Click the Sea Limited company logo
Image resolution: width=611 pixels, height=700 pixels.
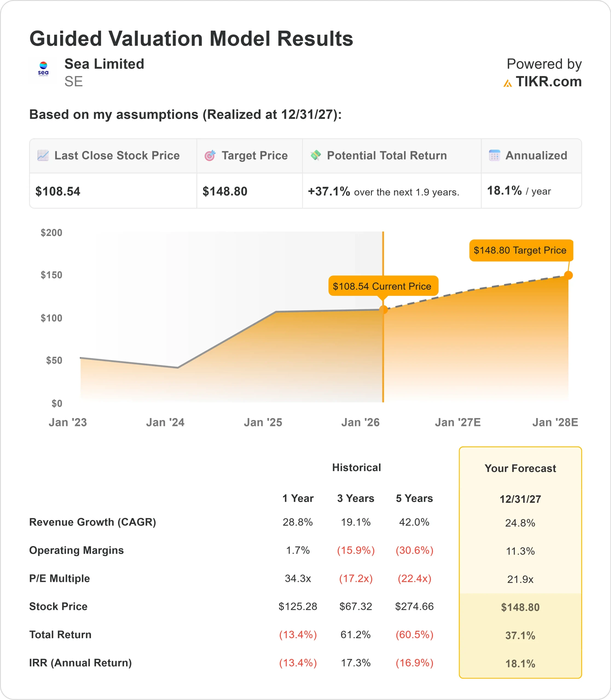[x=43, y=69]
